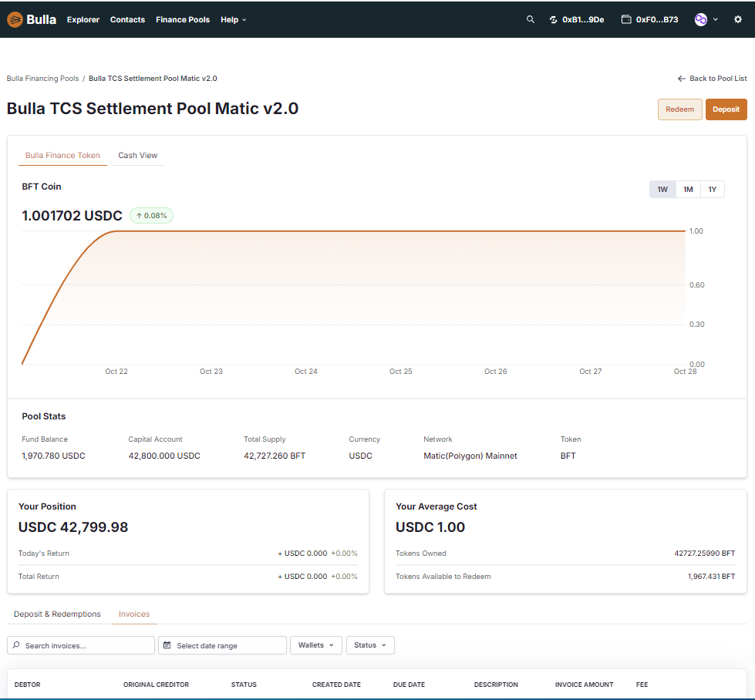755x700 pixels.
Task: Select the 1Y chart range
Action: coord(712,189)
